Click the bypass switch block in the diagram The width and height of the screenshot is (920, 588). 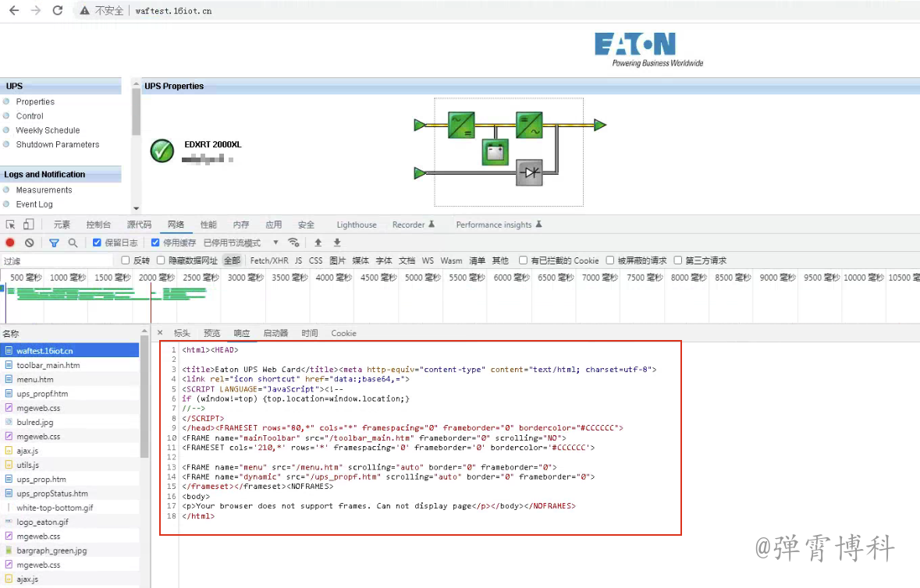click(x=529, y=172)
